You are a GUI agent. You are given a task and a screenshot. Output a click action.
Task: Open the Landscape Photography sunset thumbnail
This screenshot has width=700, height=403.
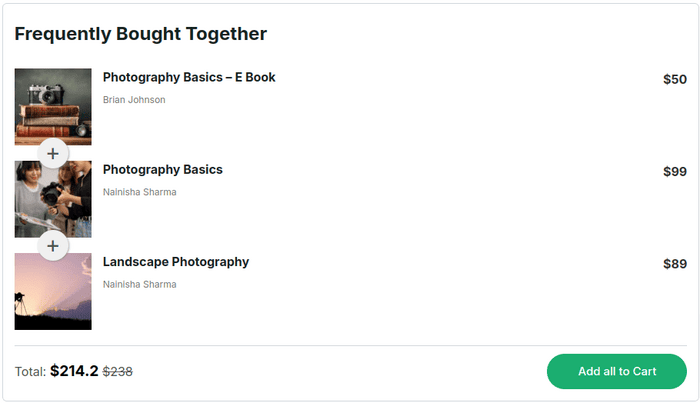tap(53, 292)
